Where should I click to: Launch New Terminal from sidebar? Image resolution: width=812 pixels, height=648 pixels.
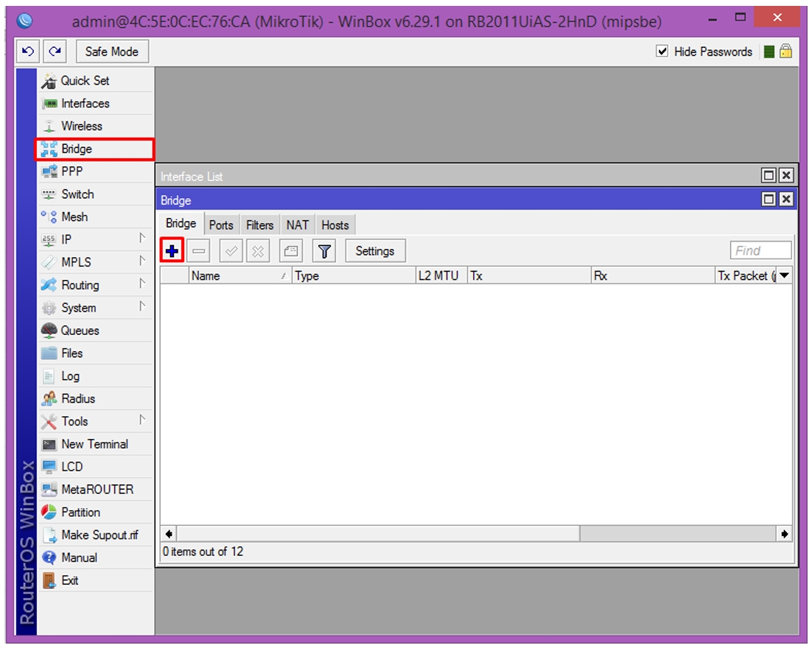(97, 444)
